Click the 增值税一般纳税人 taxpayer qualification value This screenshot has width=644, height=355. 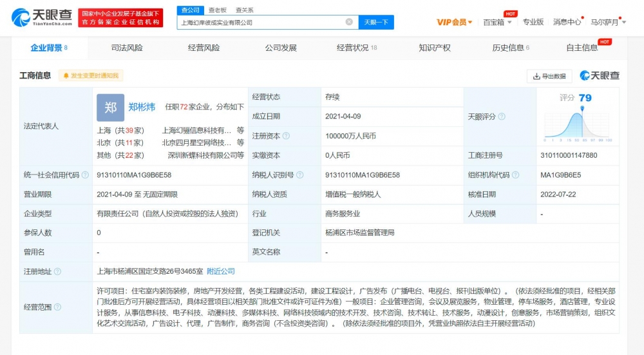(353, 195)
